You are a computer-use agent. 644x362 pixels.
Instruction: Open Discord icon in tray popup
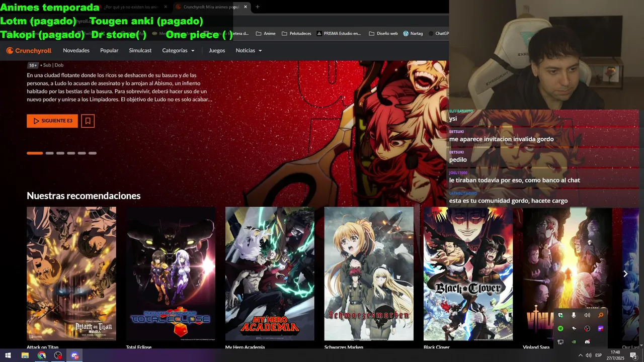click(x=587, y=342)
